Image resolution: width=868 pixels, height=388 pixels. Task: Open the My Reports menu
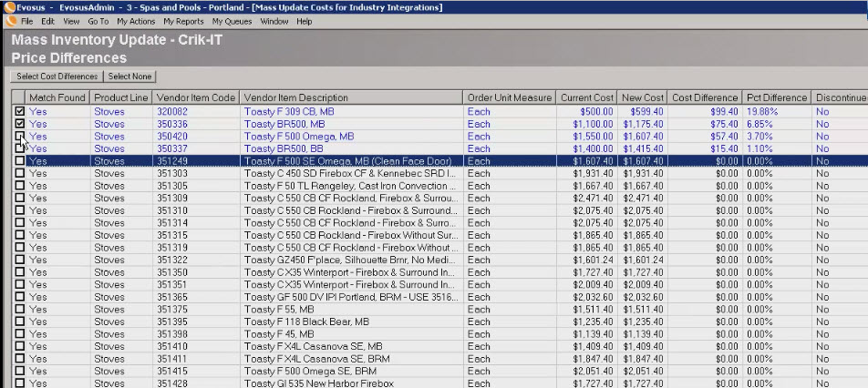coord(184,22)
